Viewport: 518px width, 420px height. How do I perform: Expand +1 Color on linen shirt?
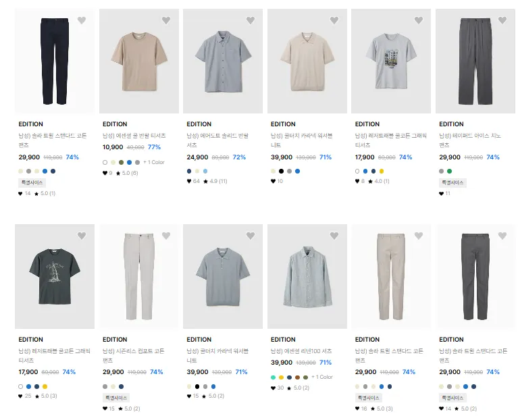coord(321,377)
